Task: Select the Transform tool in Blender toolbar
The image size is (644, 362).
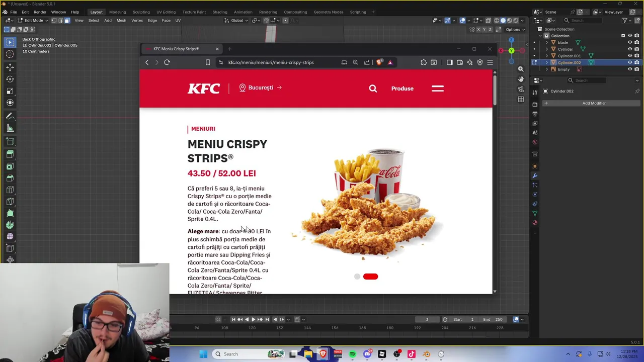Action: coord(10,103)
